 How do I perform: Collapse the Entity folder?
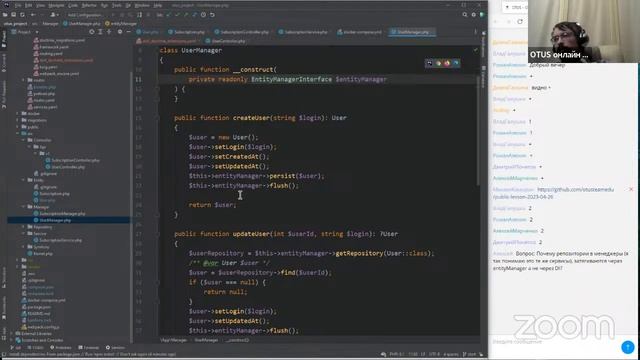pos(23,180)
